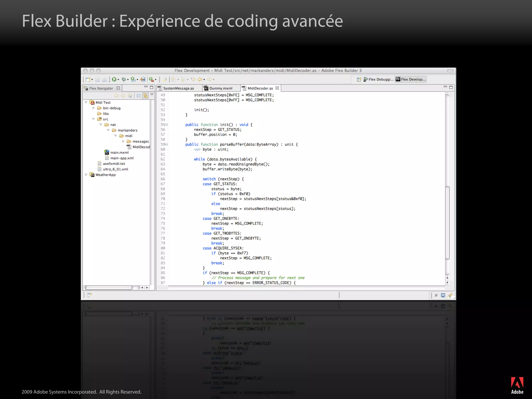Expand the bin-debug folder
Screen dimensions: 532x399
click(94, 108)
